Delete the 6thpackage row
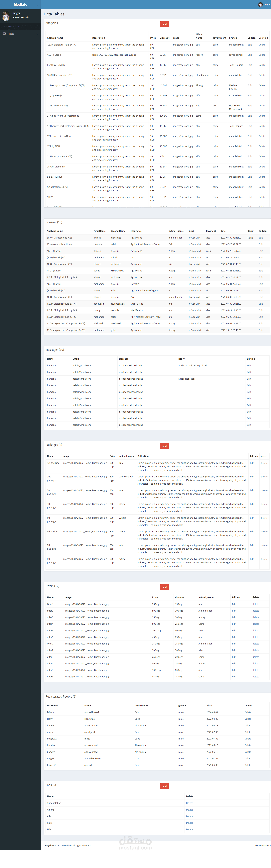The height and width of the screenshot is (868, 271). point(264,532)
